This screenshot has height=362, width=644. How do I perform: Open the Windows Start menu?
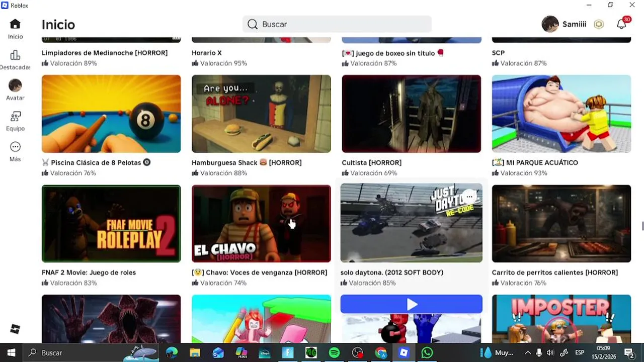coord(11,353)
